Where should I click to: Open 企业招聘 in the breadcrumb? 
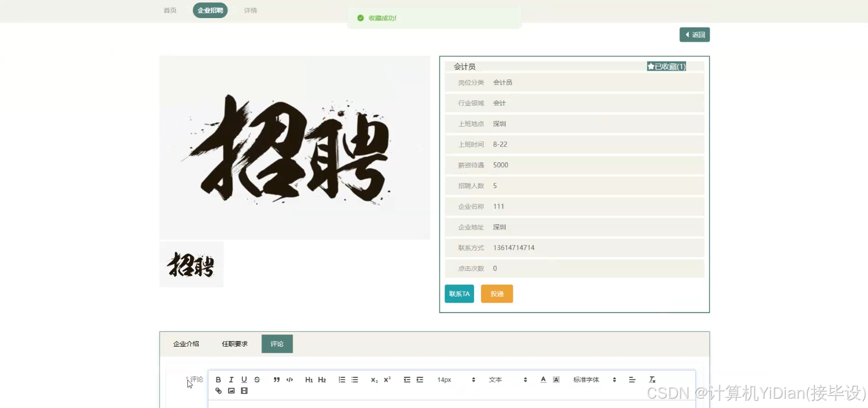[210, 10]
